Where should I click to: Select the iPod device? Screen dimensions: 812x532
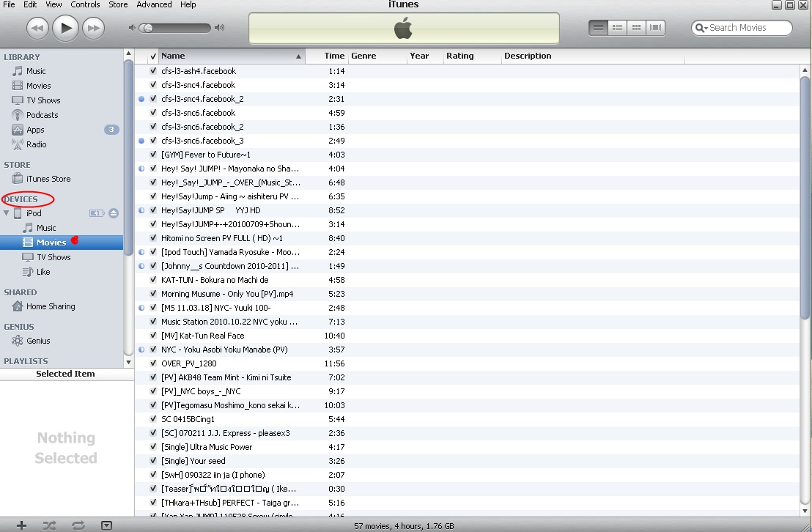[x=34, y=213]
